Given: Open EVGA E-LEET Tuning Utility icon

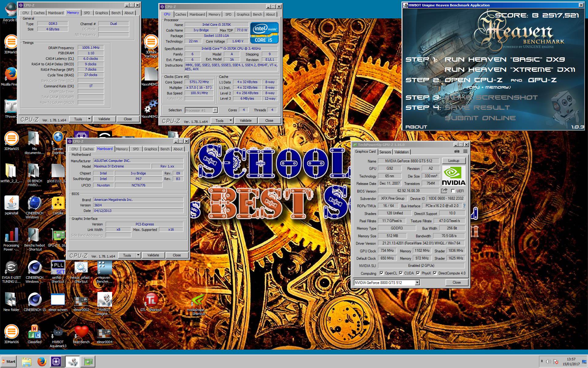Looking at the screenshot, I should tap(11, 272).
